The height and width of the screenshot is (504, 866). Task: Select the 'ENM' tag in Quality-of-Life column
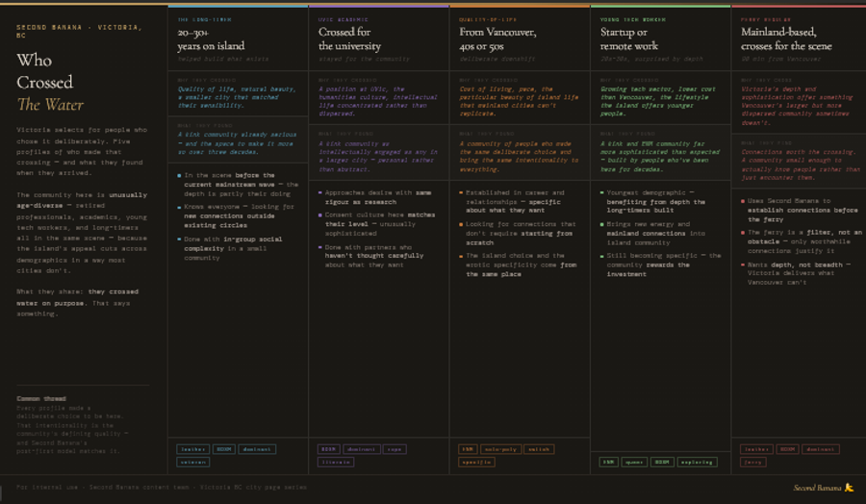468,449
